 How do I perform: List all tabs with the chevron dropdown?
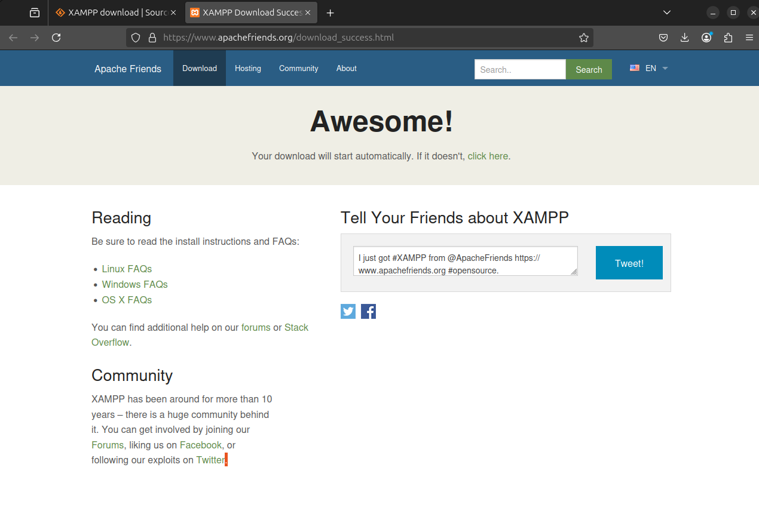coord(667,13)
